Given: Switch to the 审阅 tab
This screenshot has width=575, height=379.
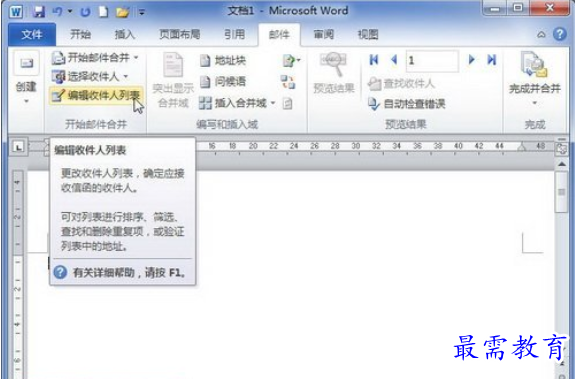Looking at the screenshot, I should (323, 34).
